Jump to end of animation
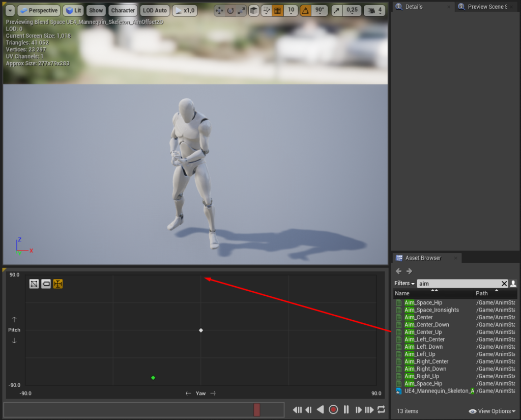 [369, 410]
